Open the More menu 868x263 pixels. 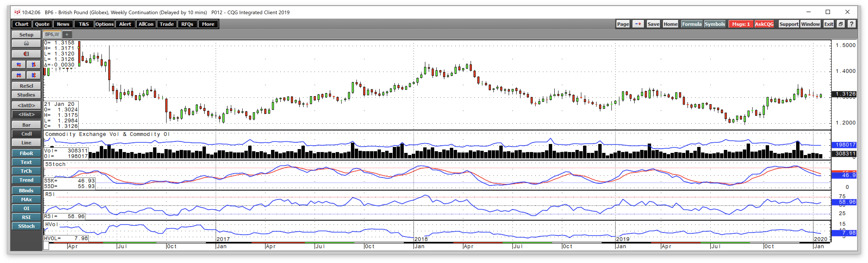click(x=208, y=24)
